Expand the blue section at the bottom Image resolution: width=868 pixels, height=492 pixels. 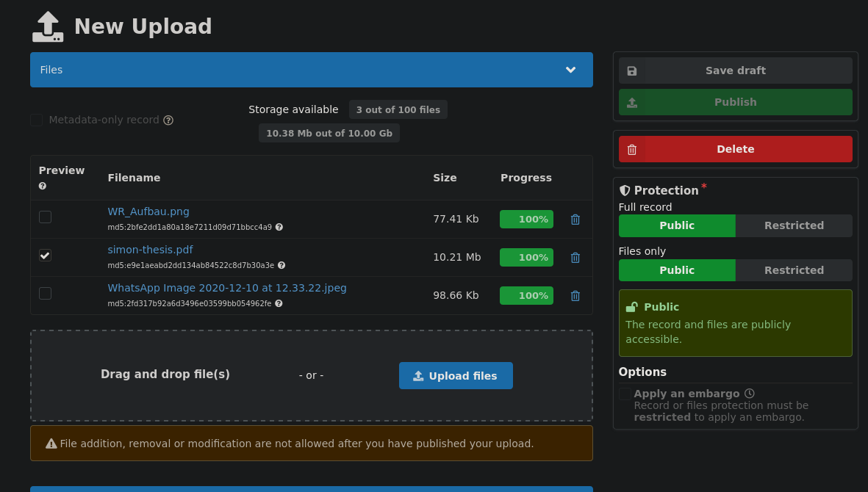[x=311, y=488]
